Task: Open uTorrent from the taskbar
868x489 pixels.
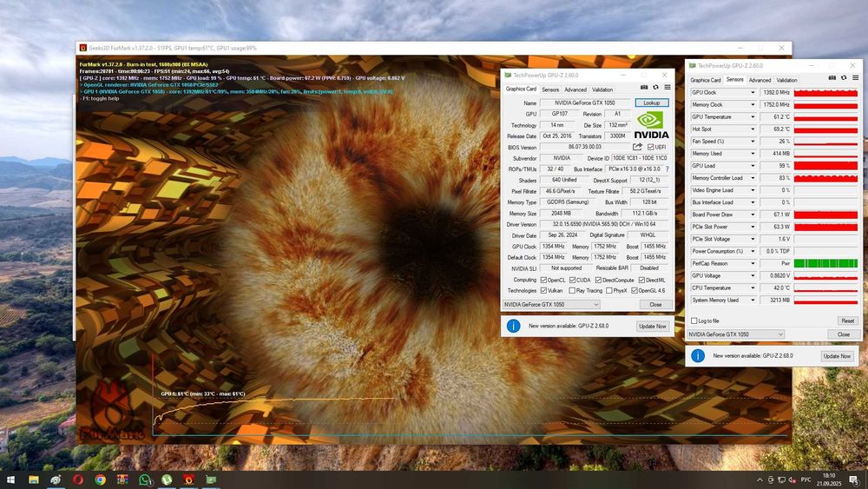Action: click(x=167, y=479)
